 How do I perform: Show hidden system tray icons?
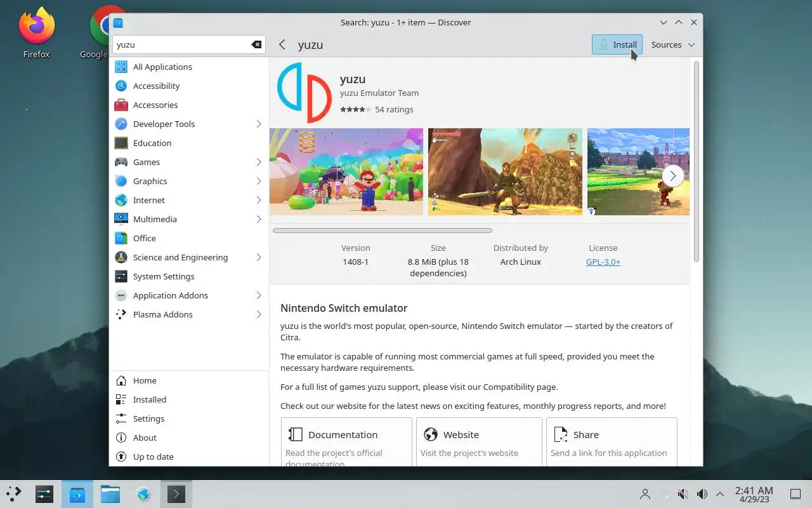720,494
